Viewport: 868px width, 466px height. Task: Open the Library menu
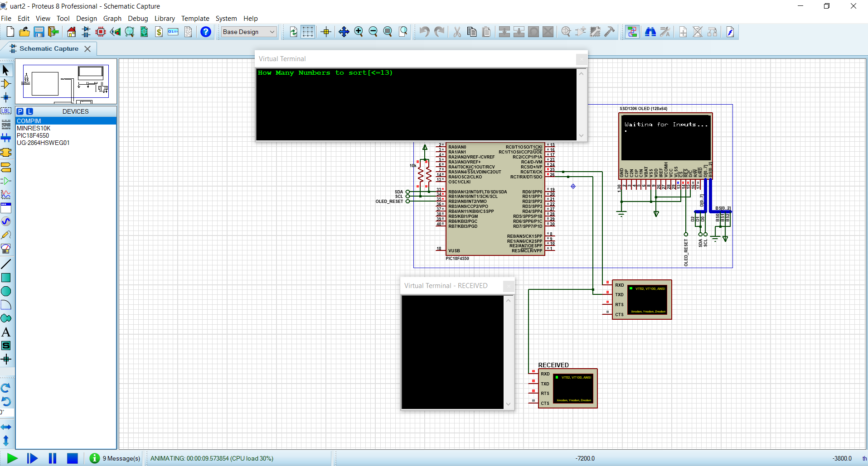point(165,19)
